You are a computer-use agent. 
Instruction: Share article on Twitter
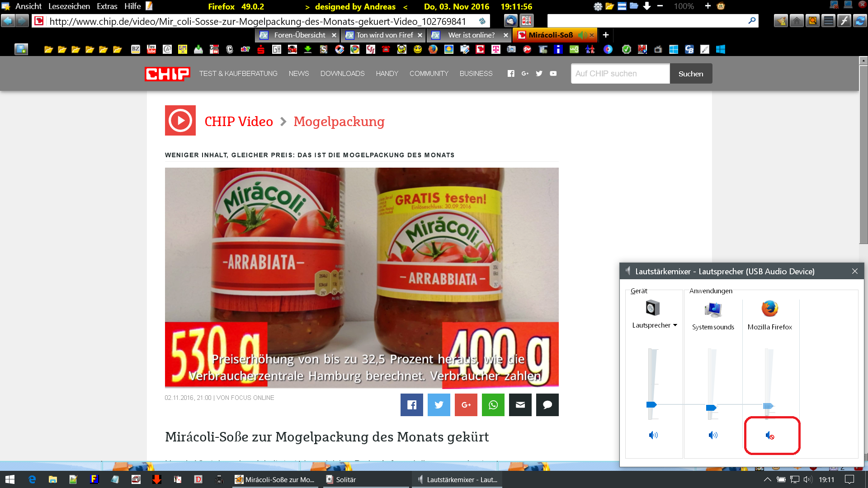point(439,405)
